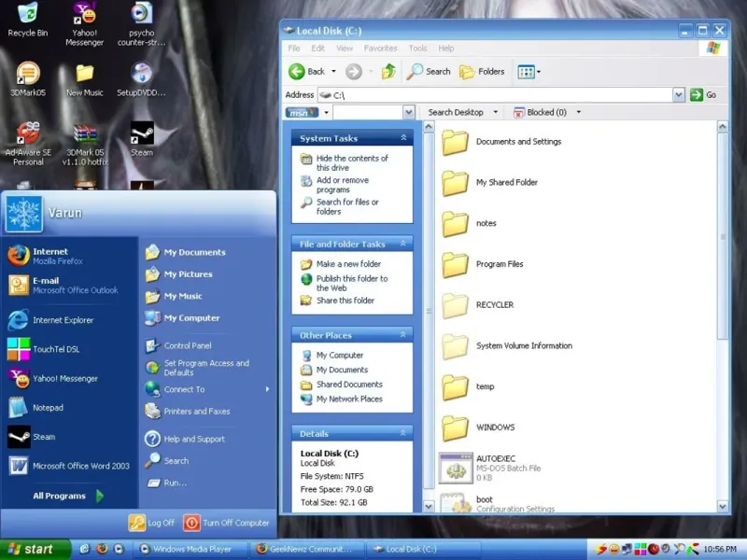747x560 pixels.
Task: Click the Up folder icon in toolbar
Action: pyautogui.click(x=388, y=71)
